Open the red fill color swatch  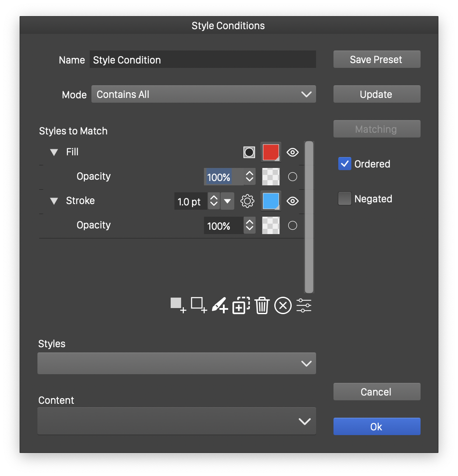(270, 152)
